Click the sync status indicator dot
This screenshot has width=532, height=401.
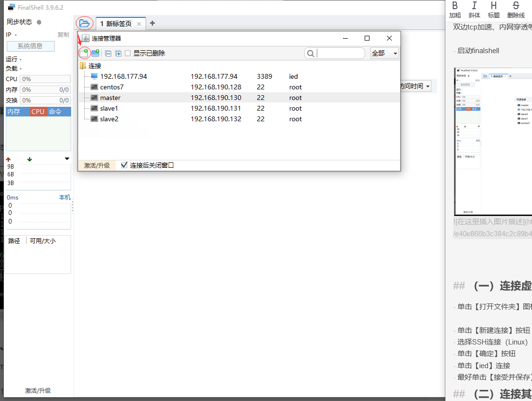pos(39,22)
